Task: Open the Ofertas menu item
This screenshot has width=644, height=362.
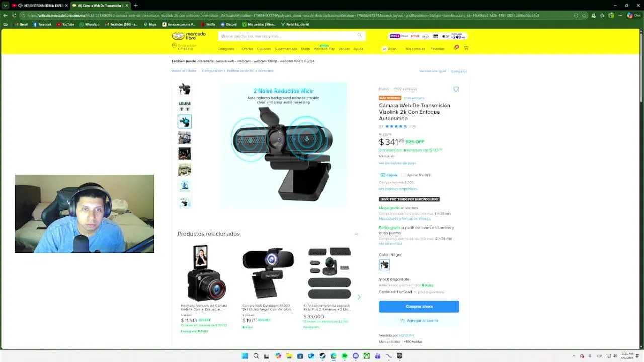Action: [247, 49]
